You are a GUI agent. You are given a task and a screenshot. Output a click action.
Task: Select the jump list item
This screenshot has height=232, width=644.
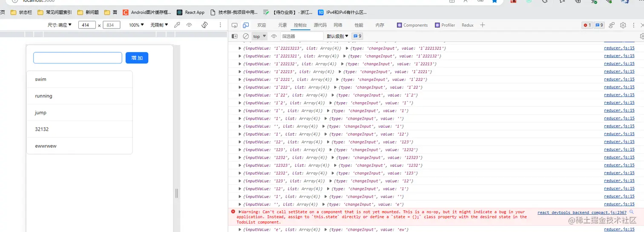pos(80,112)
